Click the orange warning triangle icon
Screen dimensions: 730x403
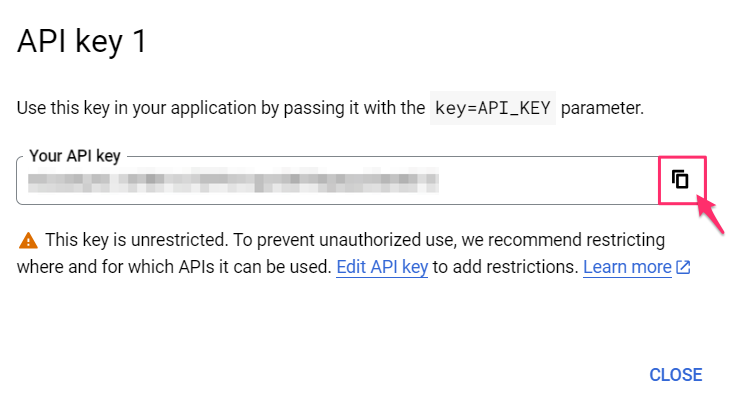click(28, 240)
